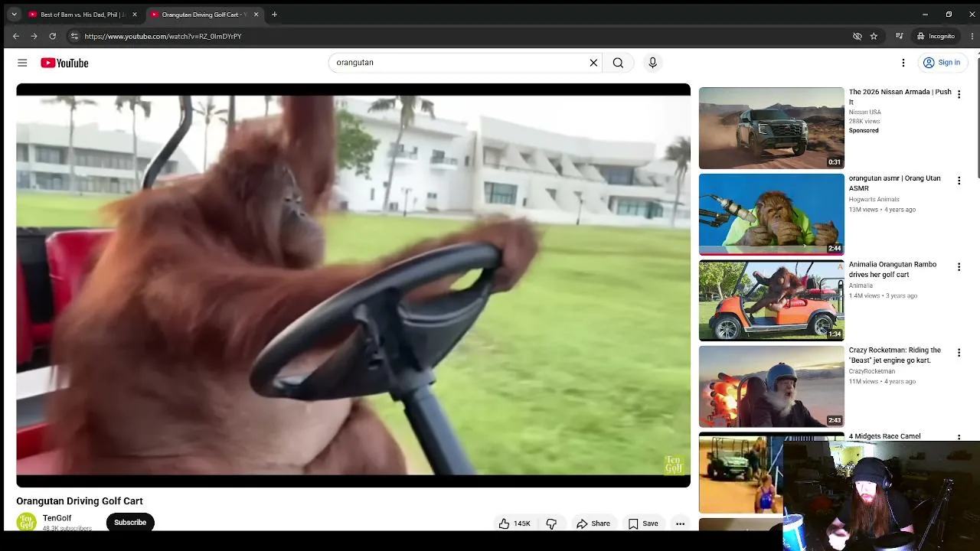This screenshot has height=551, width=980.
Task: Expand the tab search dropdown arrow
Action: pos(14,15)
